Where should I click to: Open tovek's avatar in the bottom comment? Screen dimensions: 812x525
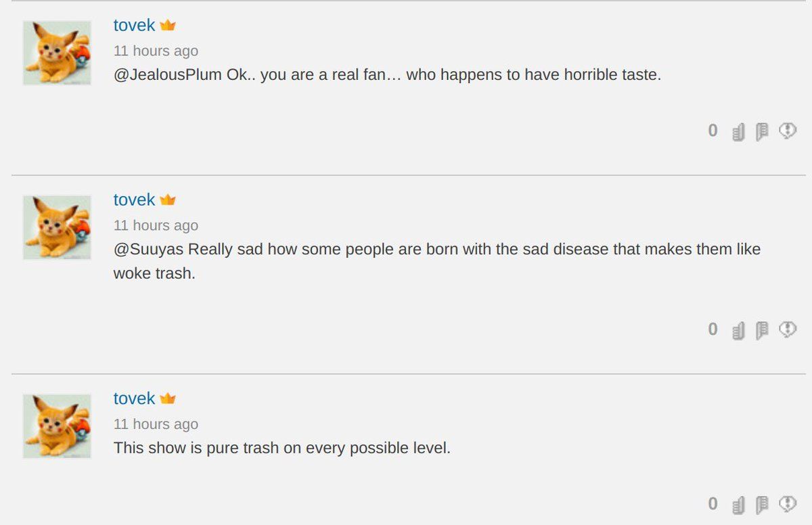(57, 426)
